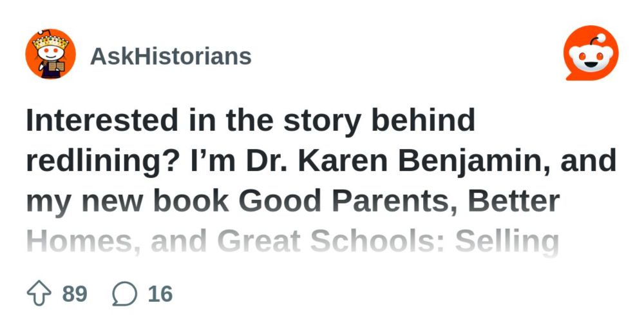Open the Reddit logo icon

pos(591,55)
